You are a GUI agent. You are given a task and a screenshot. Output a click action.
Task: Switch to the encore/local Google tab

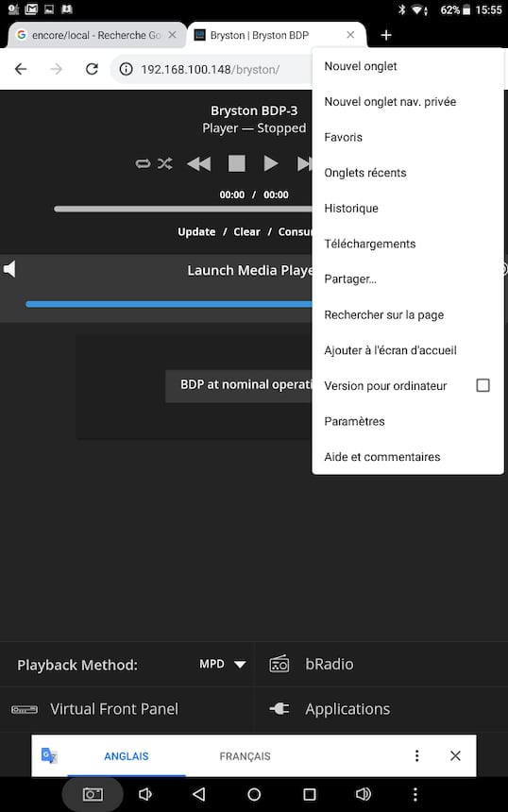pos(96,35)
